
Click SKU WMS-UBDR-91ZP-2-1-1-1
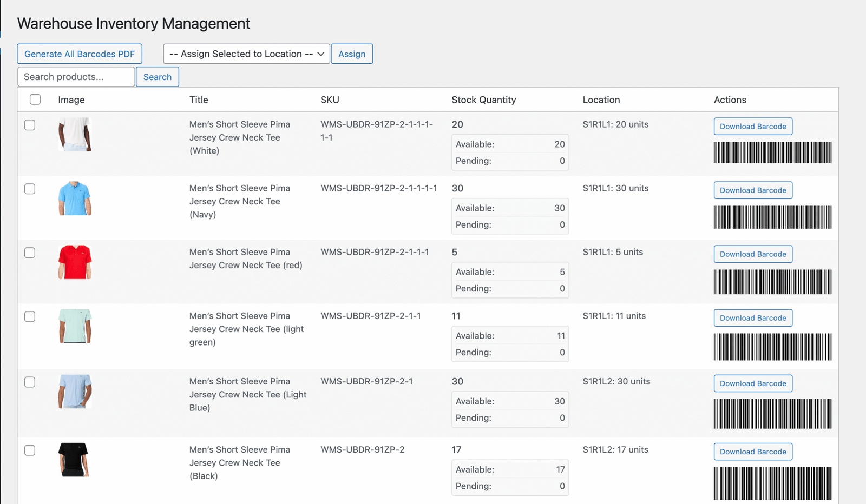[x=375, y=252]
